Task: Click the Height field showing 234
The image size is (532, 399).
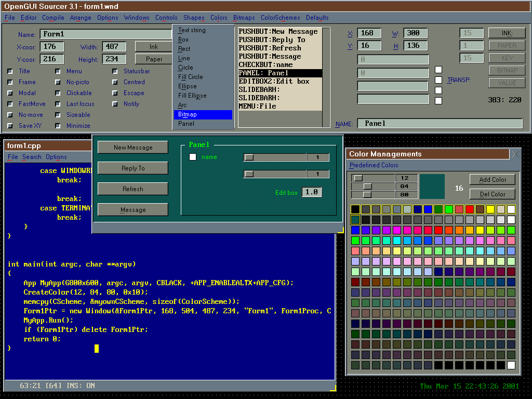Action: (x=114, y=59)
